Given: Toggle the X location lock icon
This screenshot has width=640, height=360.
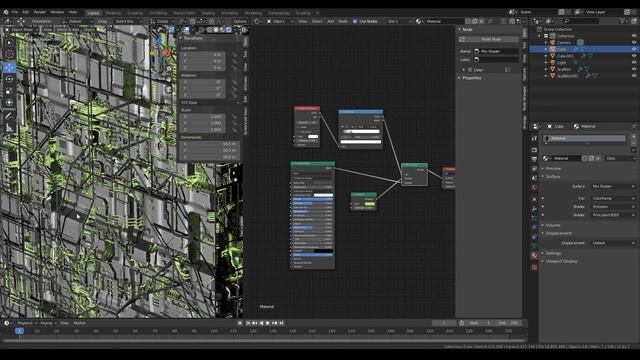Looking at the screenshot, I should pyautogui.click(x=234, y=55).
